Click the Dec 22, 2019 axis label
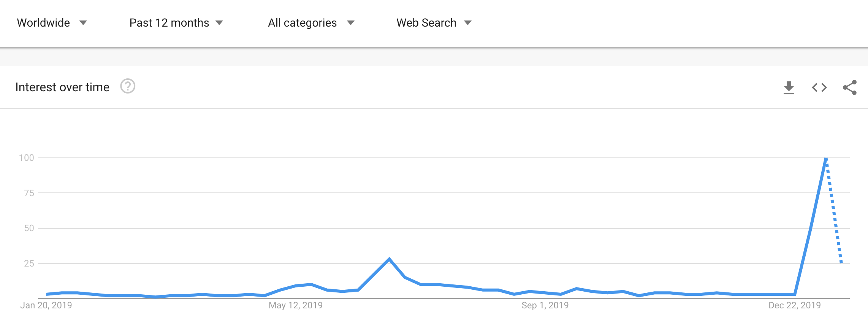 point(794,305)
